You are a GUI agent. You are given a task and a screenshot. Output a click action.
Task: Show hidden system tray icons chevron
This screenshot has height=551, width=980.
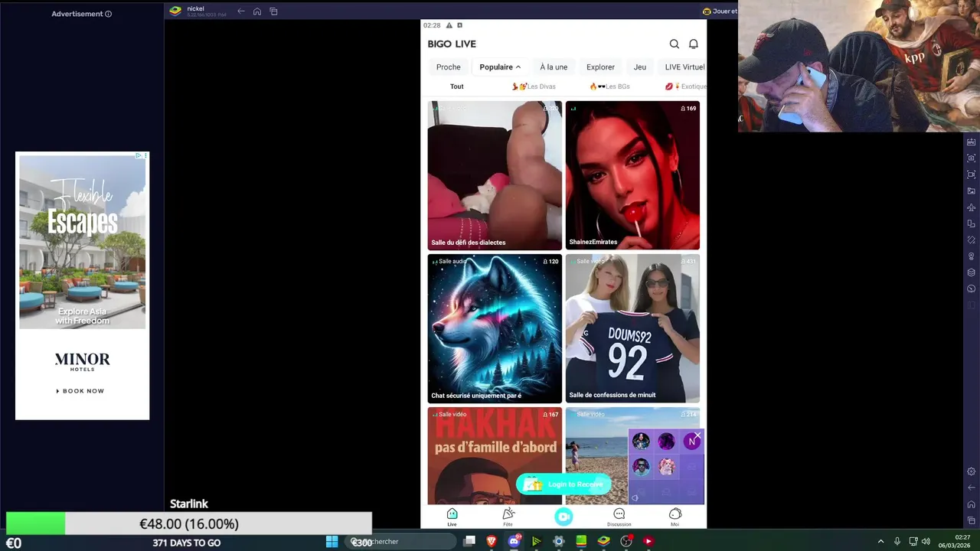(880, 541)
